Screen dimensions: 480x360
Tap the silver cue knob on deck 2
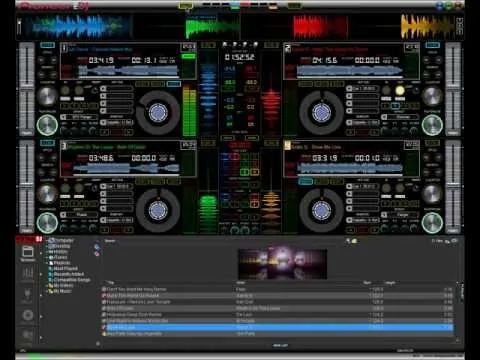(432, 97)
